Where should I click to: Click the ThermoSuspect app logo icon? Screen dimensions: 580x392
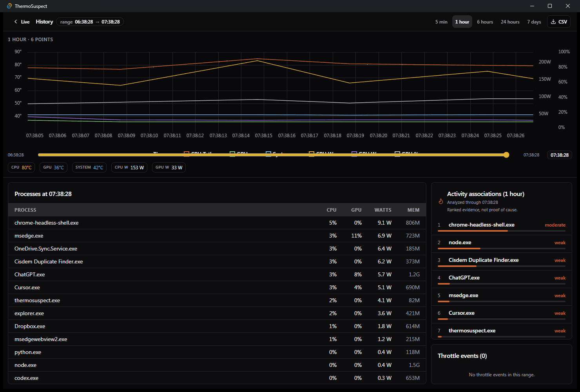[x=9, y=6]
